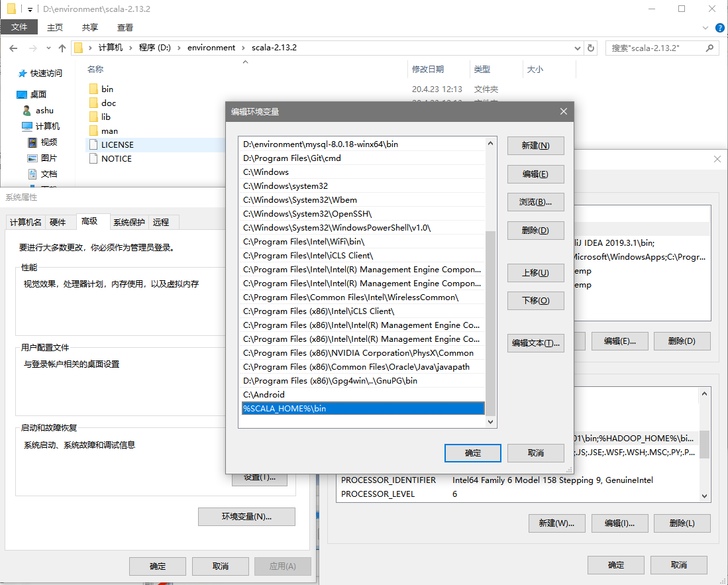Screen dimensions: 728x585
Task: Select the LICENSE file icon
Action: pos(93,144)
